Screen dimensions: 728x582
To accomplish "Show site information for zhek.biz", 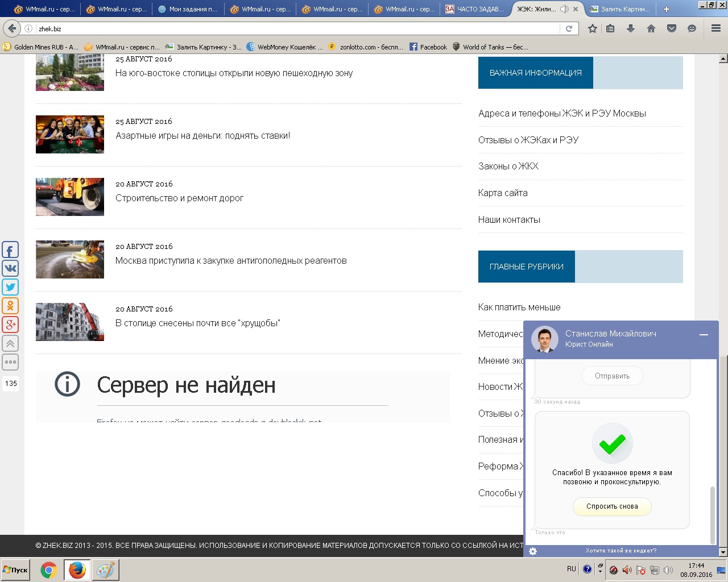I will point(28,28).
